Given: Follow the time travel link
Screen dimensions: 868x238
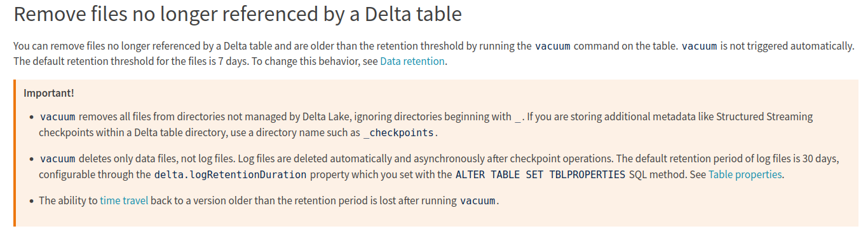Looking at the screenshot, I should [x=124, y=200].
